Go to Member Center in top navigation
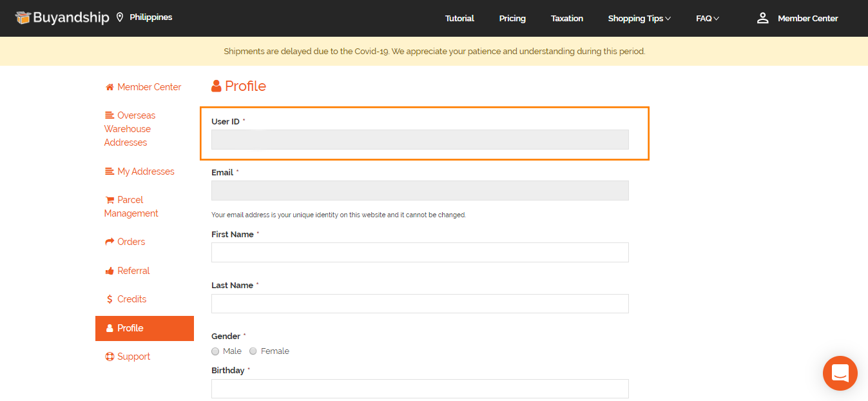Screen dimensions: 868x401 coord(808,18)
